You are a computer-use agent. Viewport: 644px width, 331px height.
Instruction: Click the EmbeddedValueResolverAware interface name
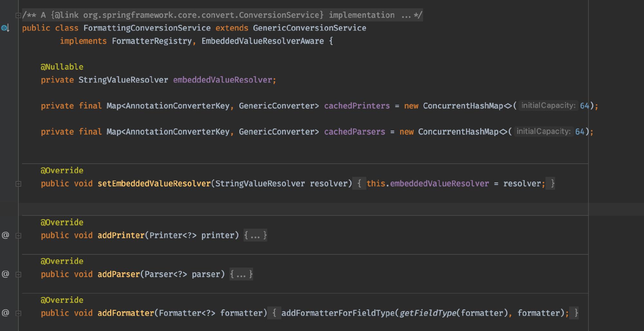[x=263, y=41]
